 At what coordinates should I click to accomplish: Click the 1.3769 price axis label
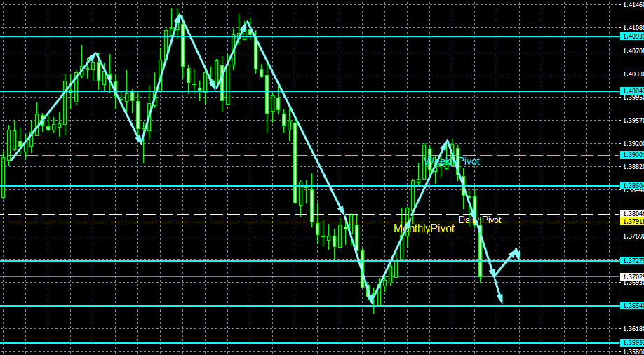pos(633,236)
